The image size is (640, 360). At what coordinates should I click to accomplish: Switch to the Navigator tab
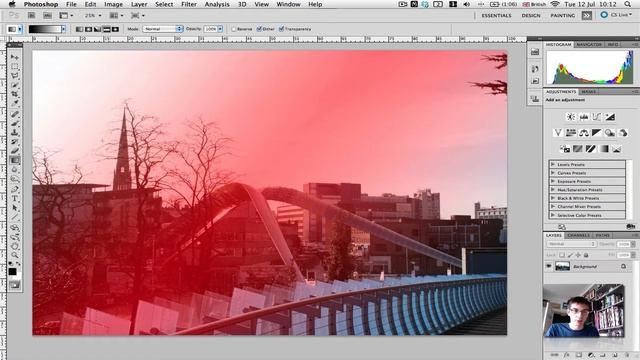click(589, 44)
